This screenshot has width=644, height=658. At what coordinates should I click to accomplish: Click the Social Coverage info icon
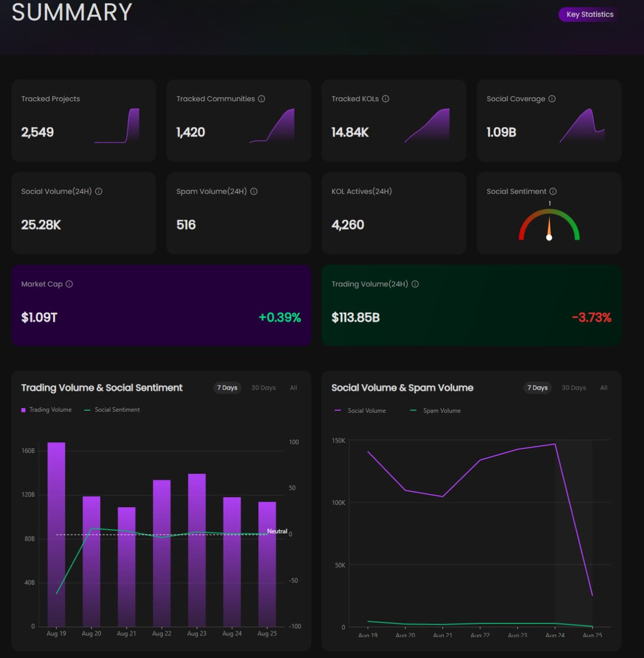552,99
